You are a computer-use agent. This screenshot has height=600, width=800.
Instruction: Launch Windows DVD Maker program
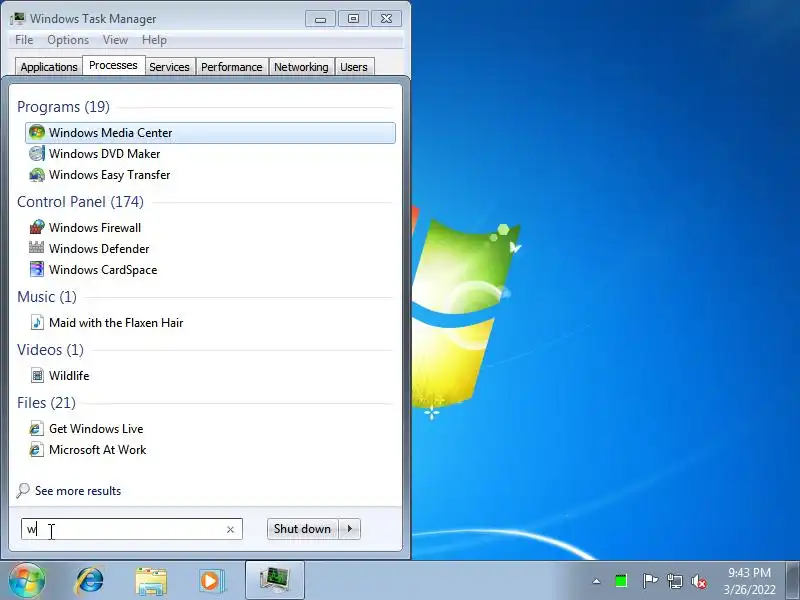click(x=210, y=154)
